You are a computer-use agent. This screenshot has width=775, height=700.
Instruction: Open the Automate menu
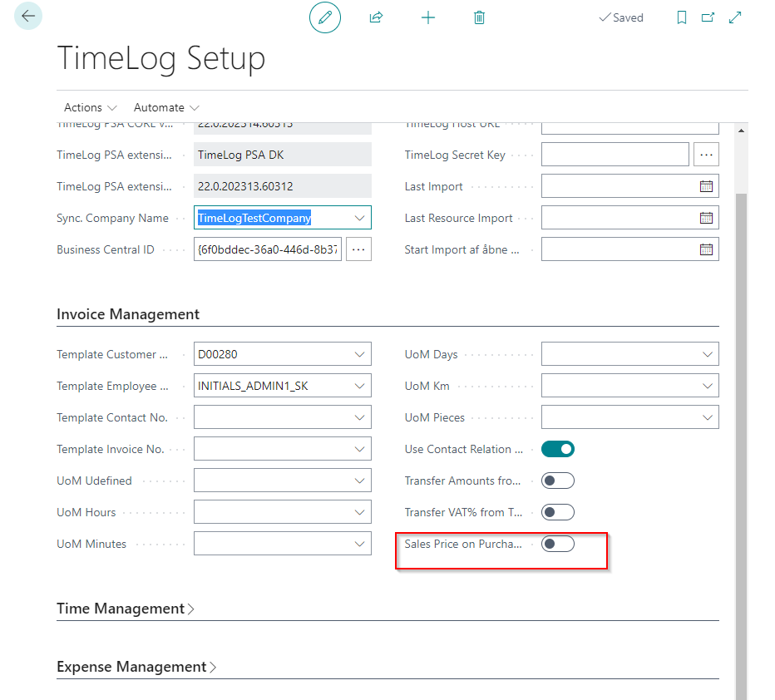[166, 107]
